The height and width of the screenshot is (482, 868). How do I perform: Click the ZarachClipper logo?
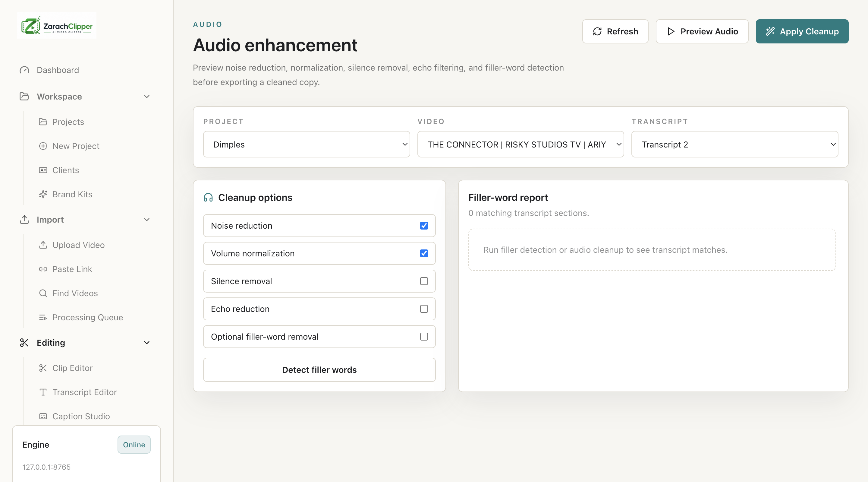click(57, 26)
